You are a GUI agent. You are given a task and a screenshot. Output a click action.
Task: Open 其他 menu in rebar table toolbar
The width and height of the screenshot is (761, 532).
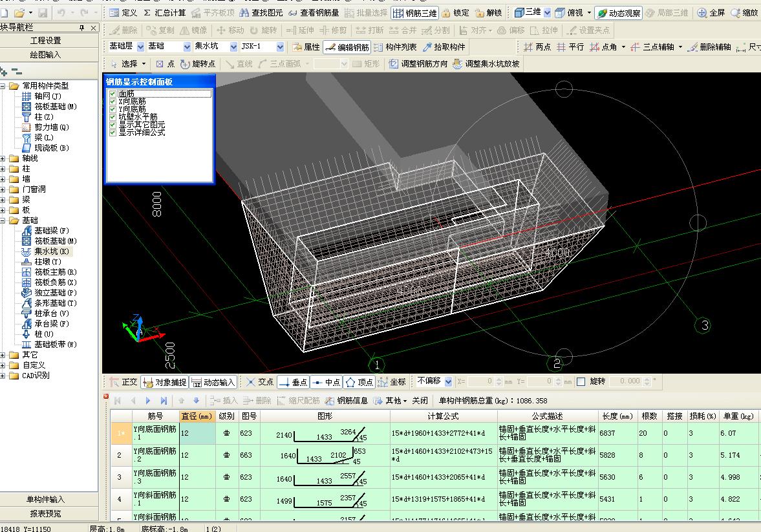click(390, 401)
